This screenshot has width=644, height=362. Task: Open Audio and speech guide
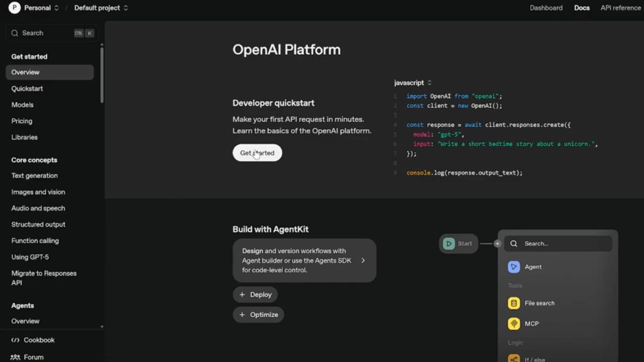pyautogui.click(x=38, y=208)
